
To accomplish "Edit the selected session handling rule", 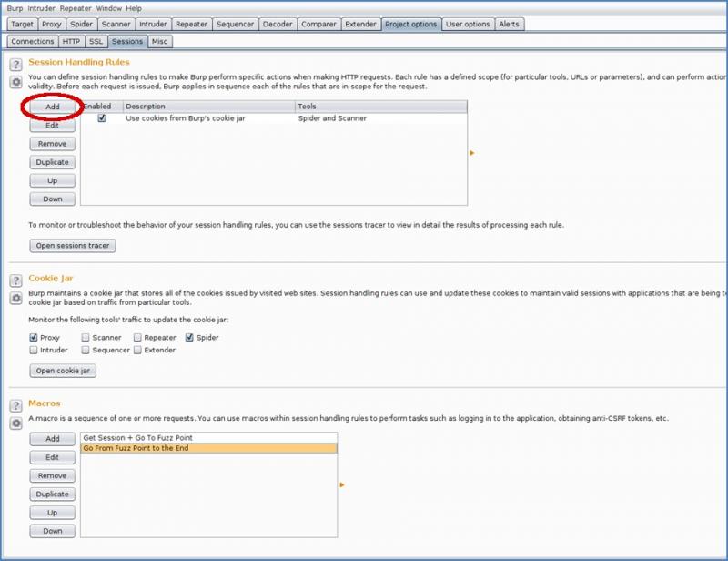I will [x=53, y=126].
